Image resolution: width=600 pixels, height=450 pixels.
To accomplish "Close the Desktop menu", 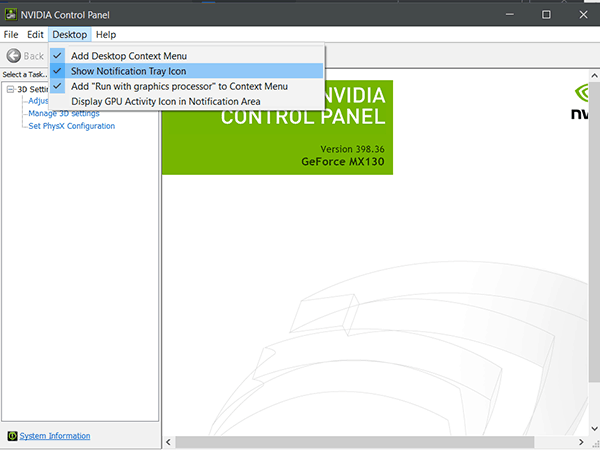I will (70, 34).
